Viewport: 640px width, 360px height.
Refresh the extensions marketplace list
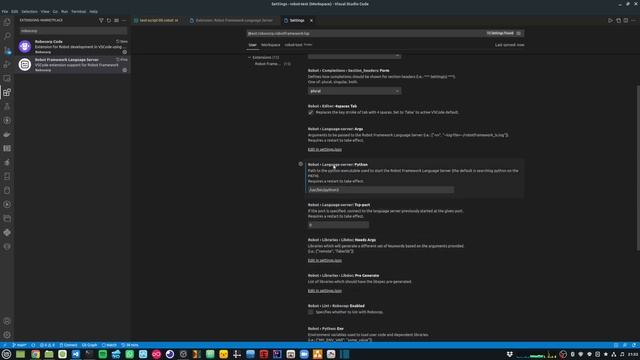pos(109,20)
